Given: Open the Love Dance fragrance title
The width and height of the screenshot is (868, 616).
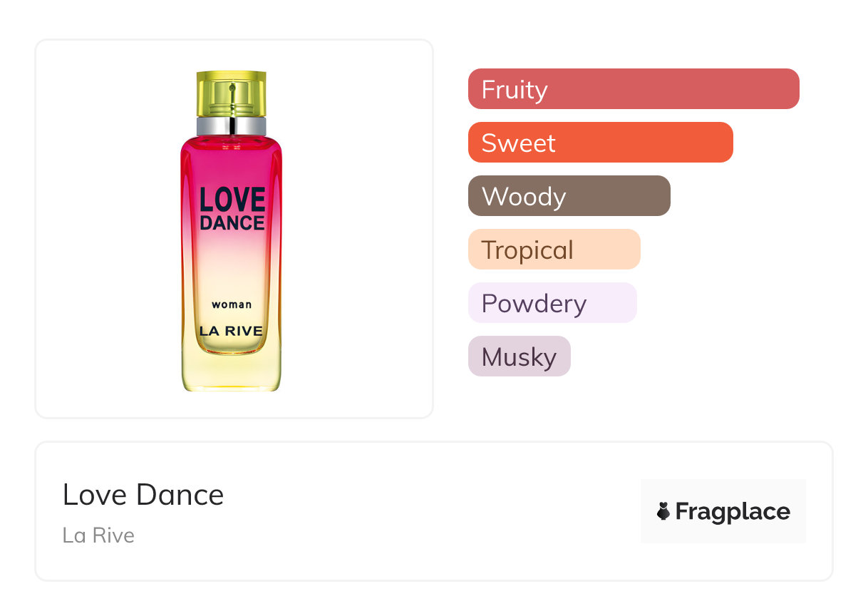Looking at the screenshot, I should (x=143, y=495).
